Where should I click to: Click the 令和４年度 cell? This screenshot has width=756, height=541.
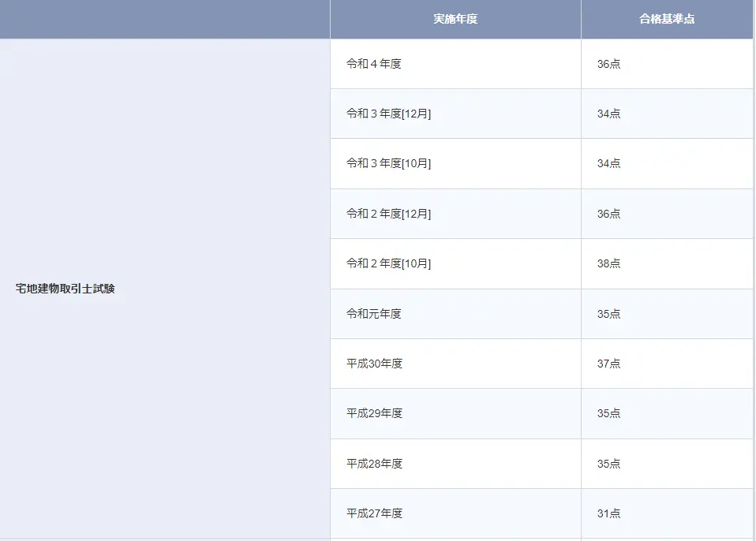[x=455, y=64]
